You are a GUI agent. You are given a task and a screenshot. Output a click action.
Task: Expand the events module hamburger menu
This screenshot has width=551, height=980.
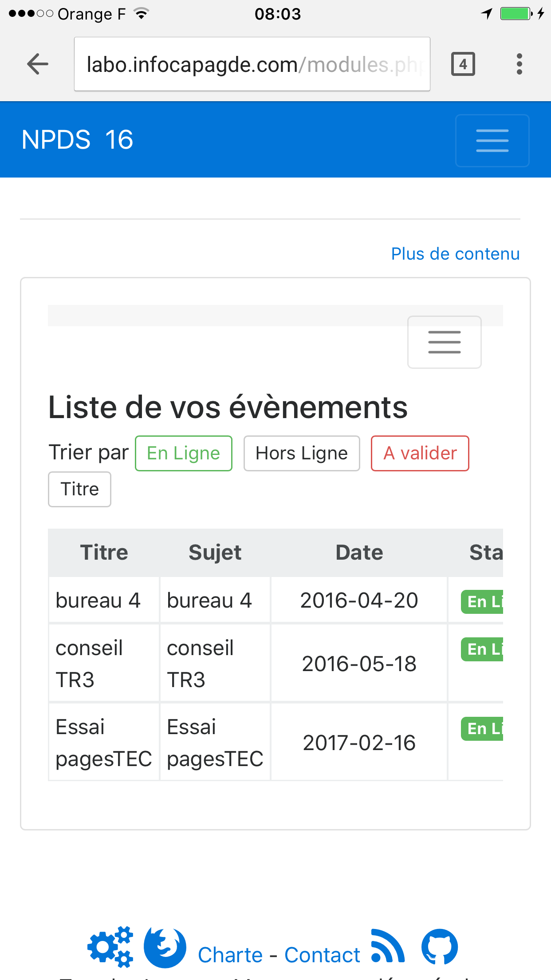coord(444,342)
